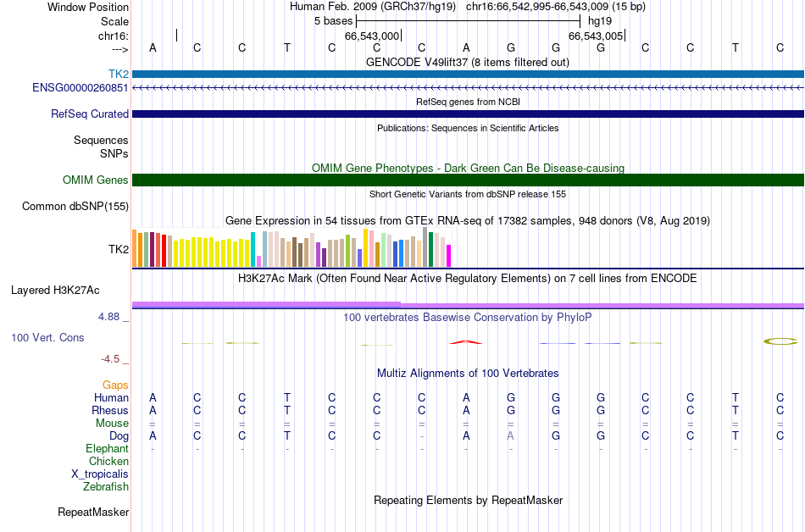Click the magenta last bar in GTEx chart
The height and width of the screenshot is (532, 805).
(x=448, y=256)
